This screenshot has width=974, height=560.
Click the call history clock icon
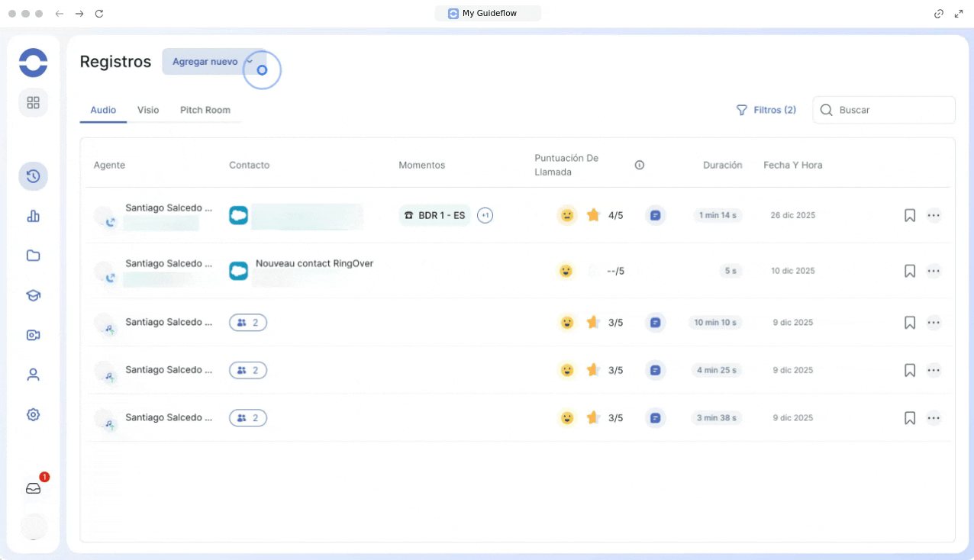33,176
